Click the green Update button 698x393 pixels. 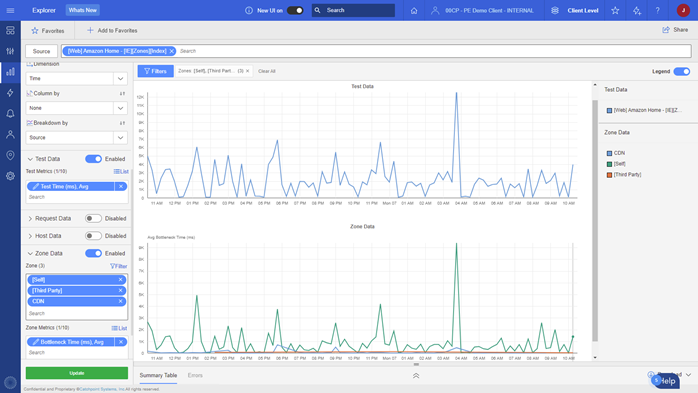(77, 373)
